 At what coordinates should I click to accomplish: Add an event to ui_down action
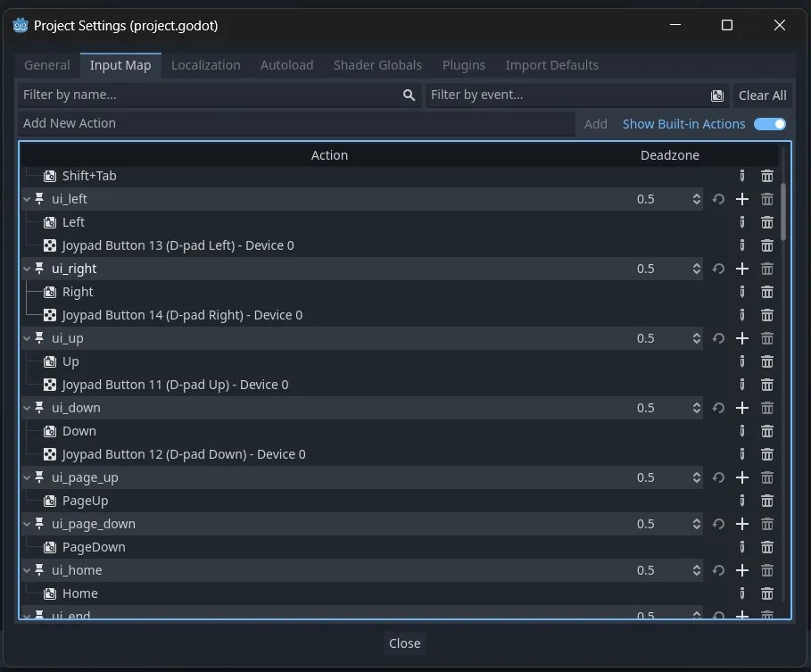click(742, 408)
